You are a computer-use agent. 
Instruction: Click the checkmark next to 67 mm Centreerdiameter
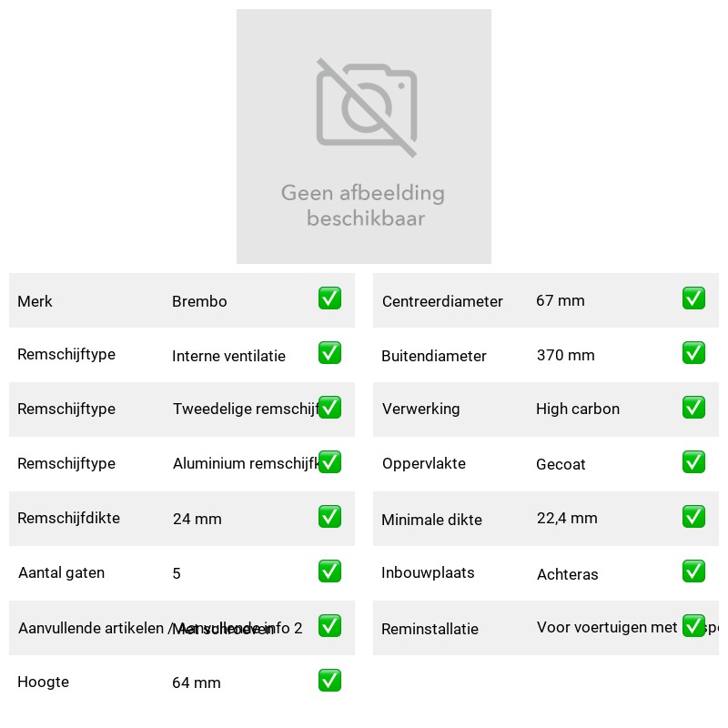(693, 298)
